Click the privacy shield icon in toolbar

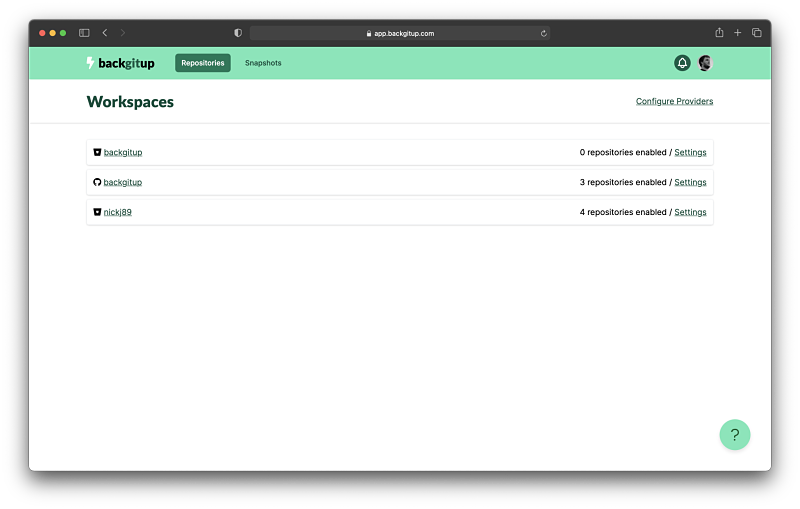tap(238, 33)
